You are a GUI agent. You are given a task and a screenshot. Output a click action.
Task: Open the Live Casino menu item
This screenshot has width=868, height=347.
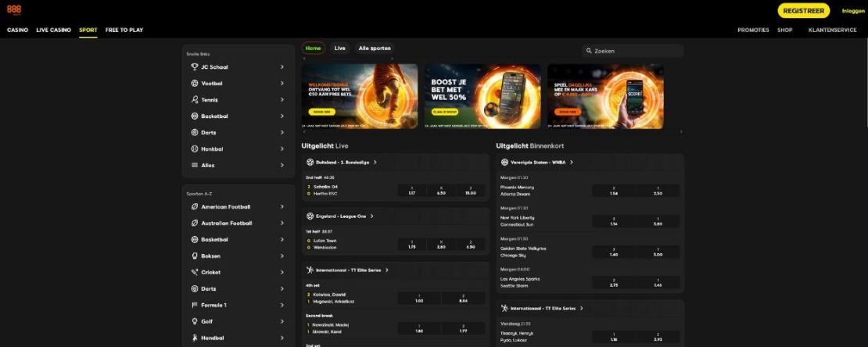[x=54, y=30]
